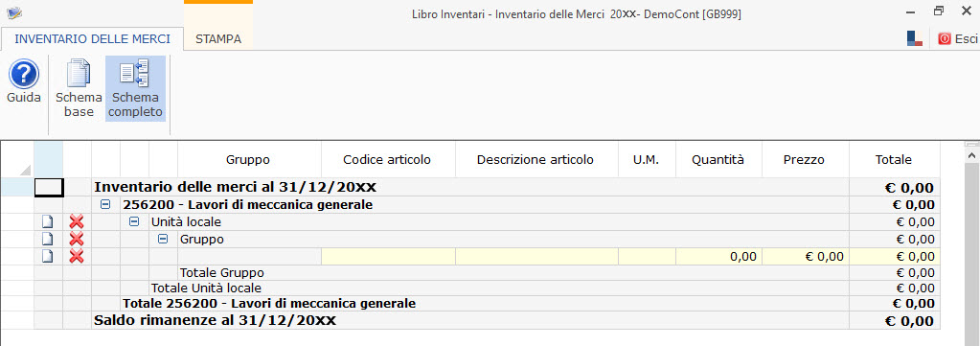Collapse the Unità locale node
The image size is (980, 346).
(x=134, y=221)
